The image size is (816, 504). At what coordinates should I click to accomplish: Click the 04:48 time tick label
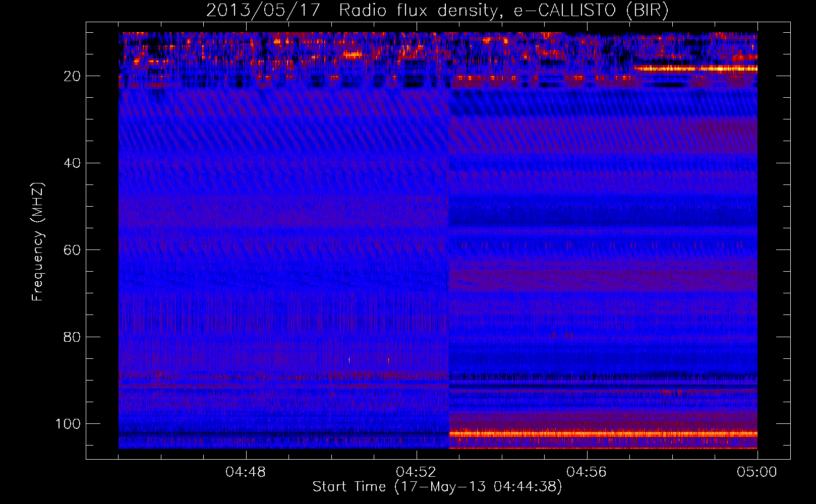246,472
